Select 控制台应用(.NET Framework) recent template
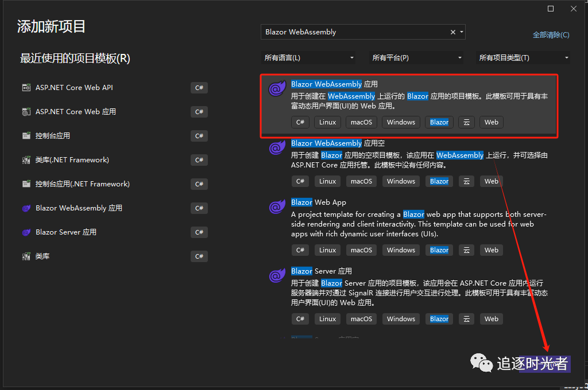The image size is (588, 390). point(82,184)
